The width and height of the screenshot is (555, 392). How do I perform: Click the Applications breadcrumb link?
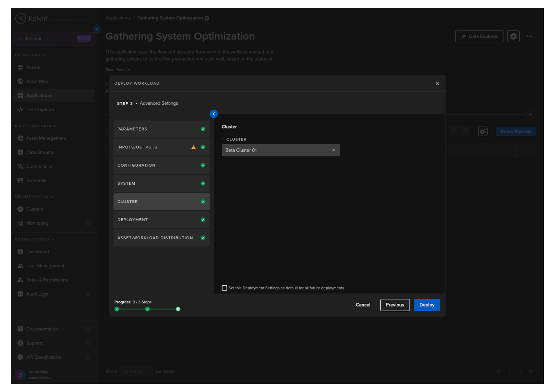click(118, 18)
